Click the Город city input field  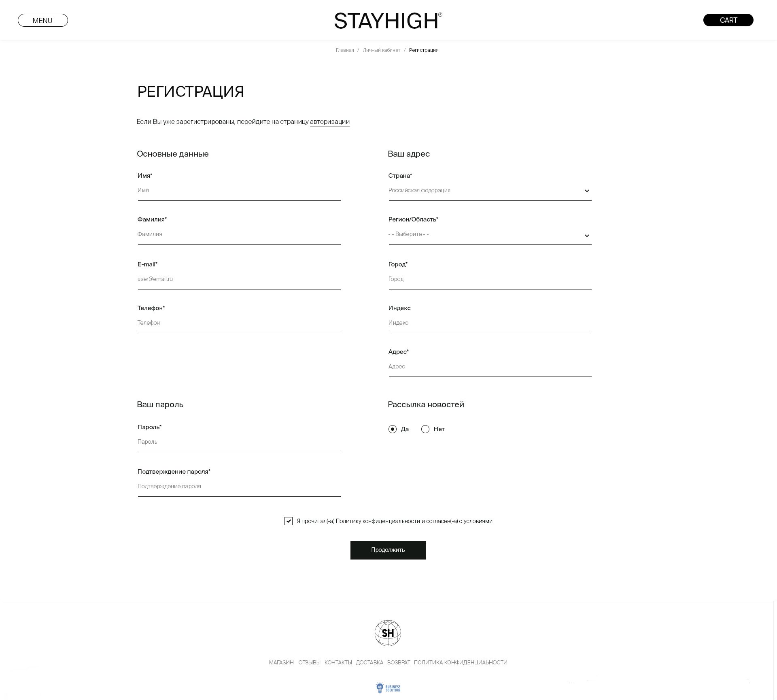pyautogui.click(x=490, y=279)
